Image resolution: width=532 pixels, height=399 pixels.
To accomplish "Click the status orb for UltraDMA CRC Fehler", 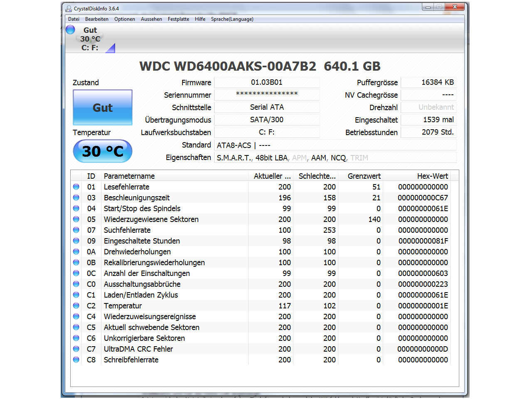I will [76, 349].
